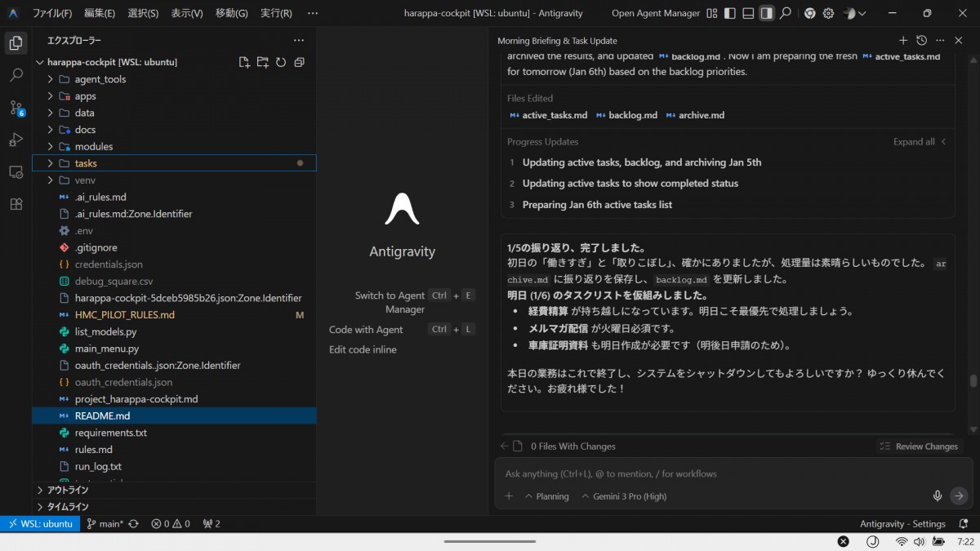
Task: Open the Extensions view icon
Action: click(16, 204)
